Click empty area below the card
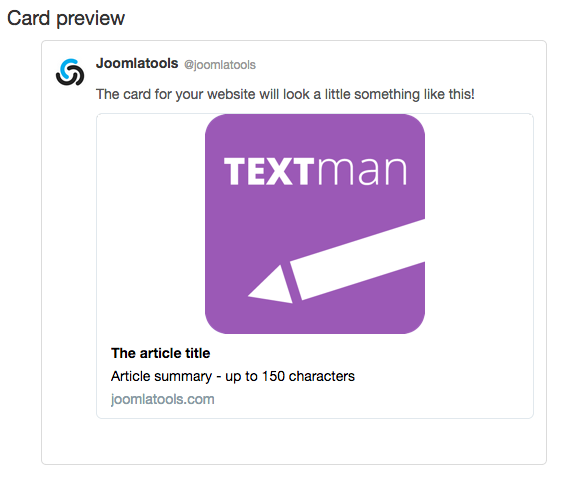Screen dimensions: 588x494 (x=294, y=442)
